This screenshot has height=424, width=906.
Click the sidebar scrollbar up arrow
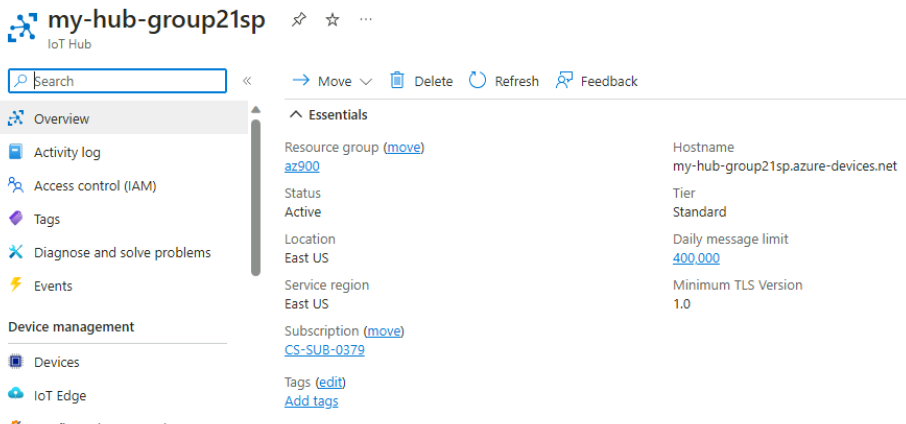tap(256, 109)
